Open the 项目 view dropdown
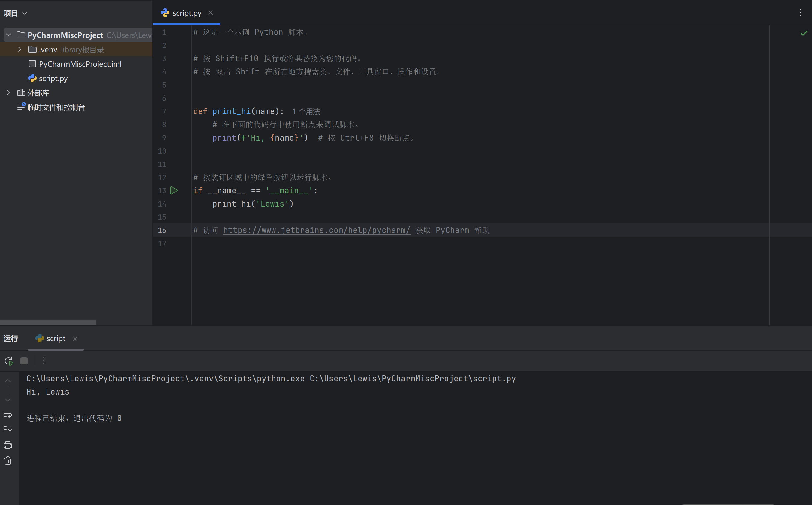 [15, 13]
